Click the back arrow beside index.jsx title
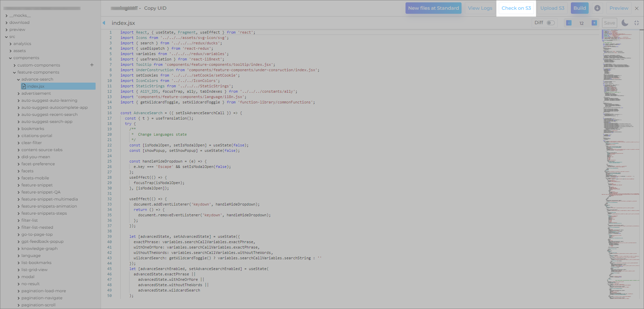The height and width of the screenshot is (309, 644). pos(104,23)
